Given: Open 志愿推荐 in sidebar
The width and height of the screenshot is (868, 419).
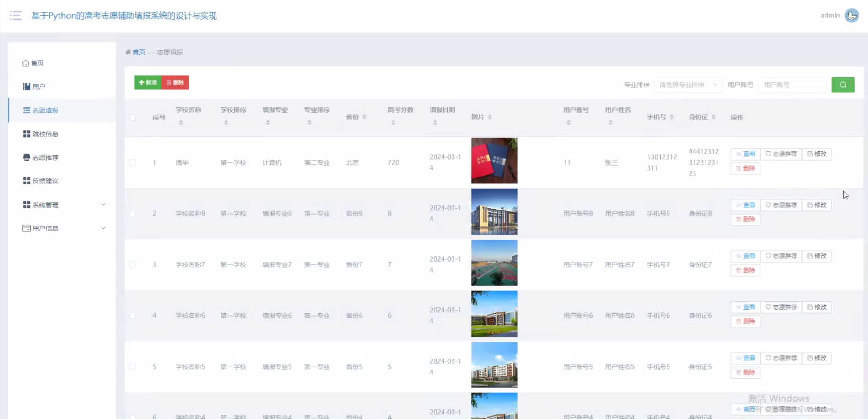Looking at the screenshot, I should 62,157.
